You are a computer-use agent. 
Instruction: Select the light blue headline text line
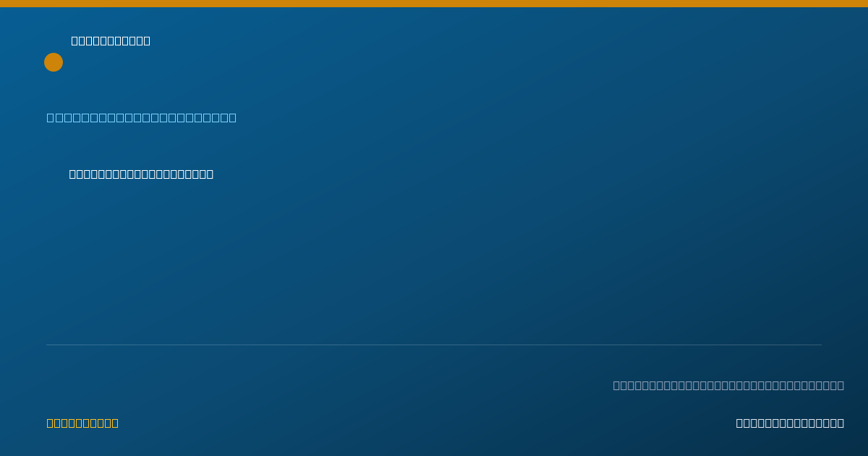[x=142, y=117]
